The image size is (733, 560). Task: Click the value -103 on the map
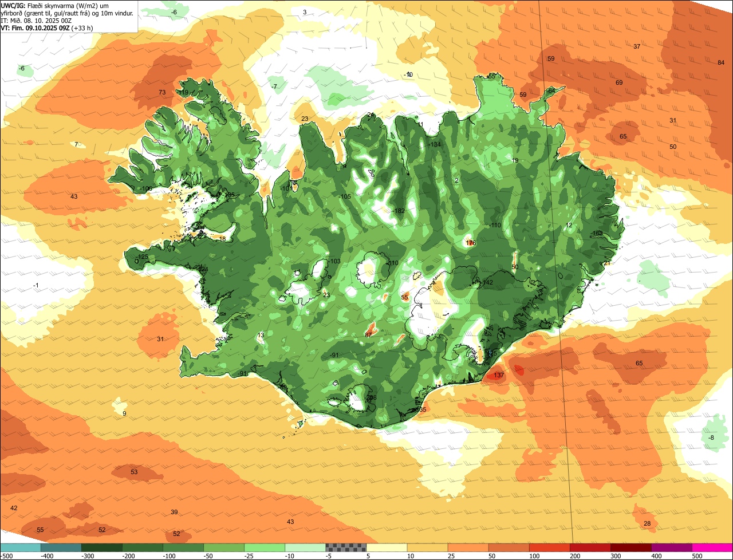coord(334,261)
